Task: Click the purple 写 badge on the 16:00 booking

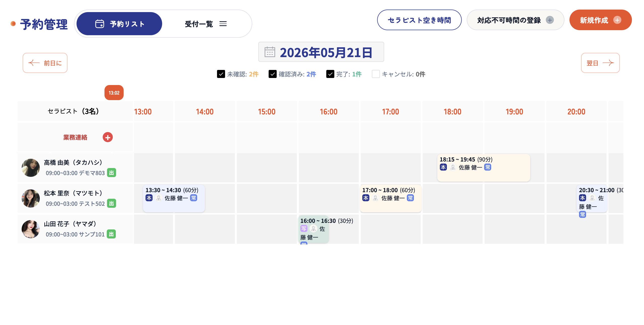Action: (304, 229)
